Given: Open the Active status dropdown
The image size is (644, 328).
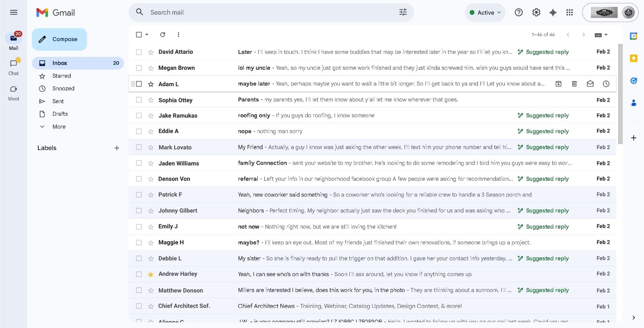Looking at the screenshot, I should point(484,13).
